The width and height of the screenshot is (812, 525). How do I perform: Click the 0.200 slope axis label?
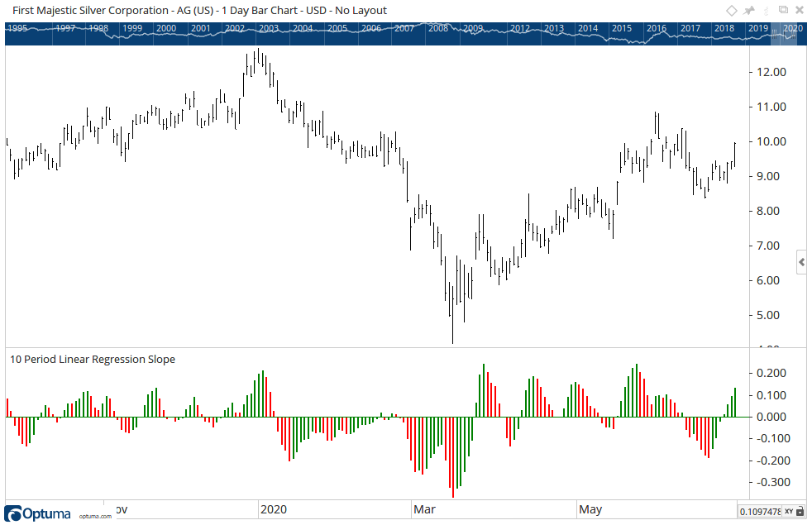[x=771, y=374]
